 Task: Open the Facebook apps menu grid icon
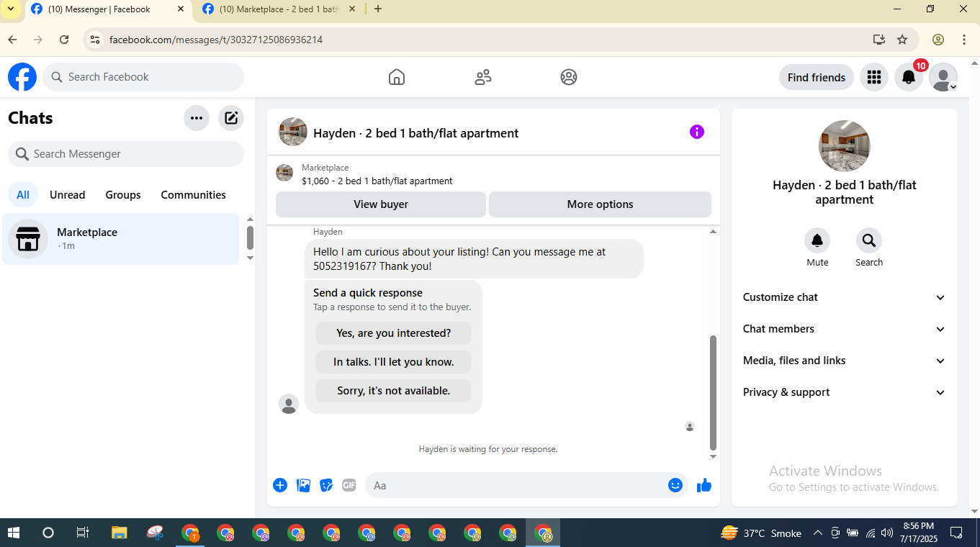pos(874,77)
